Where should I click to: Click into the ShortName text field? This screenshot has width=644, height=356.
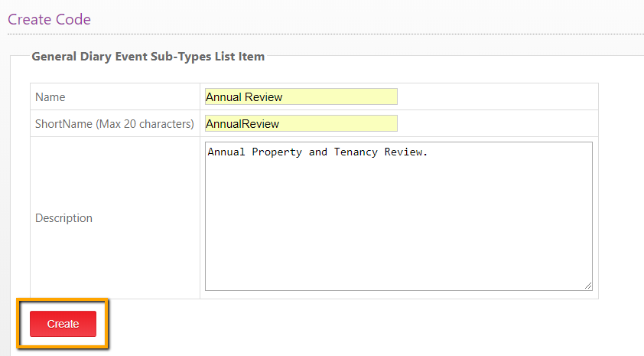click(301, 124)
